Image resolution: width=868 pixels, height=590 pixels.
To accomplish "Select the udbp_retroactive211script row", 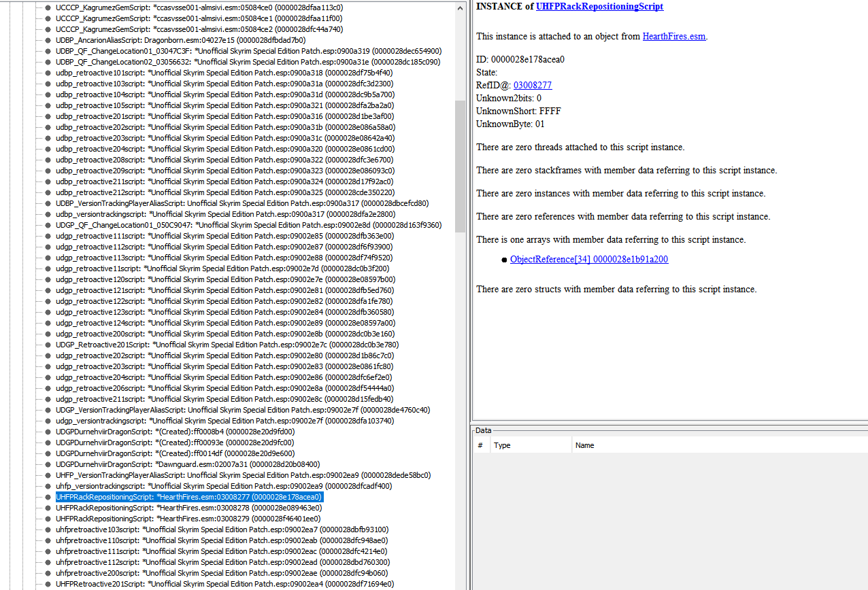I will click(224, 181).
